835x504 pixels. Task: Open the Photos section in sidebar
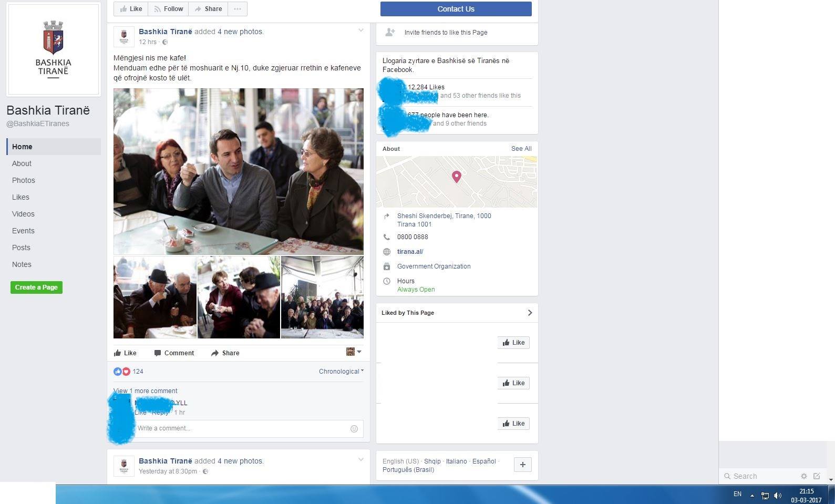point(24,180)
